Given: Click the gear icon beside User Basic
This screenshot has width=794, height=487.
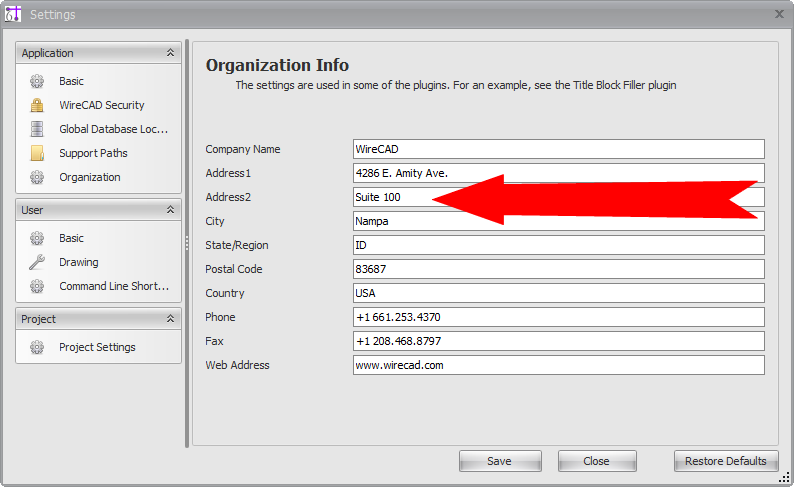Looking at the screenshot, I should pos(37,238).
